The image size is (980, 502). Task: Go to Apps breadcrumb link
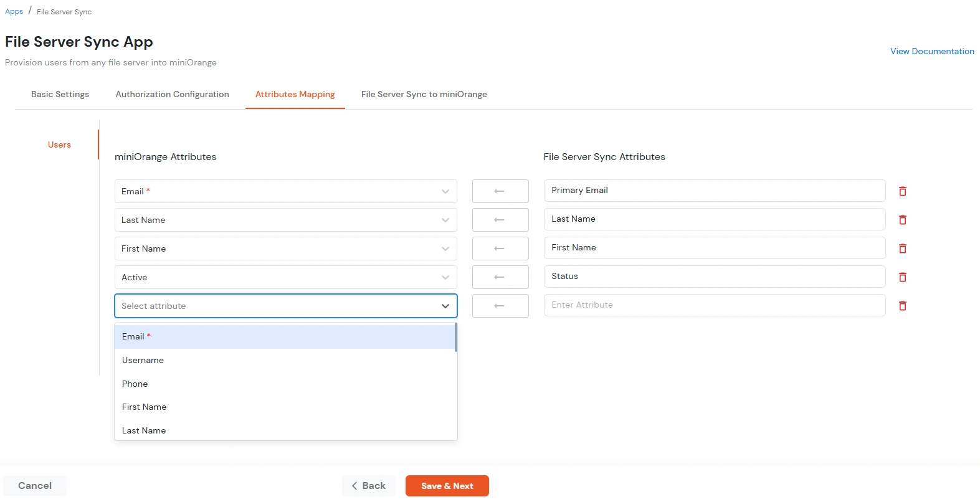tap(14, 11)
